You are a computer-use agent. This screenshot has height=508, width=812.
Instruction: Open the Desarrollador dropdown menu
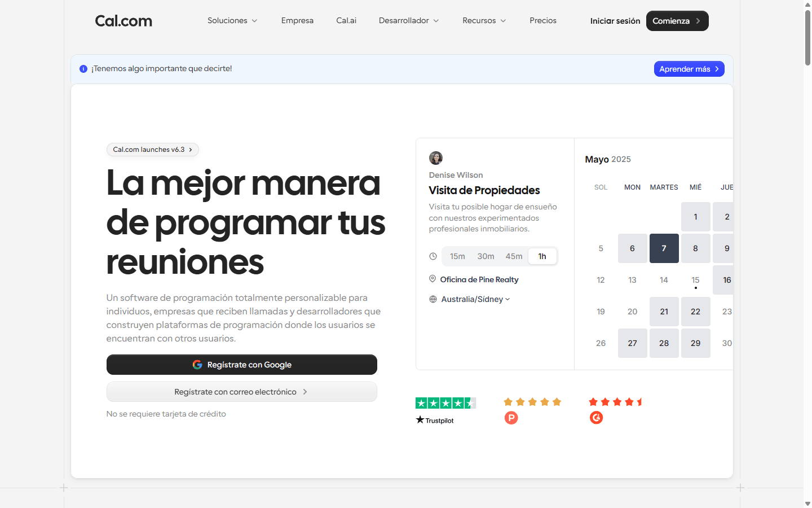(x=409, y=20)
